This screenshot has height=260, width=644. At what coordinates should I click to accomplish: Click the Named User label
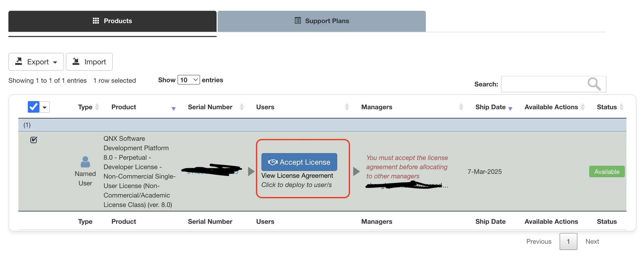click(x=85, y=178)
